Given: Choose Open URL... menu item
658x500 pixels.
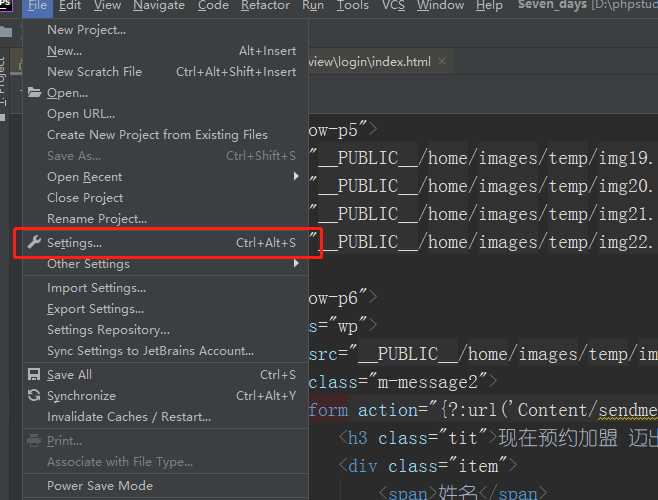Looking at the screenshot, I should [x=166, y=114].
